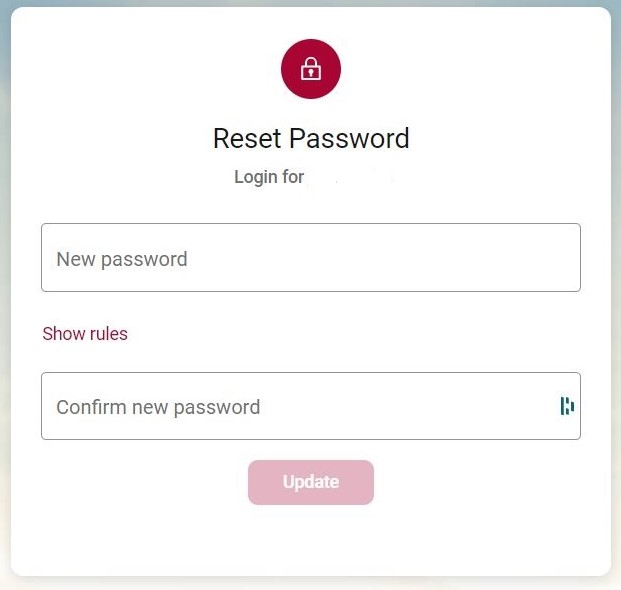
Task: Open the Dashlane autofill icon in confirm field
Action: (567, 406)
